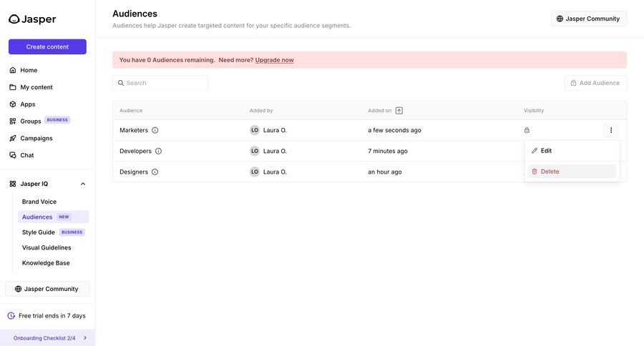Click the Campaigns rocket icon
The width and height of the screenshot is (644, 346).
(x=13, y=138)
